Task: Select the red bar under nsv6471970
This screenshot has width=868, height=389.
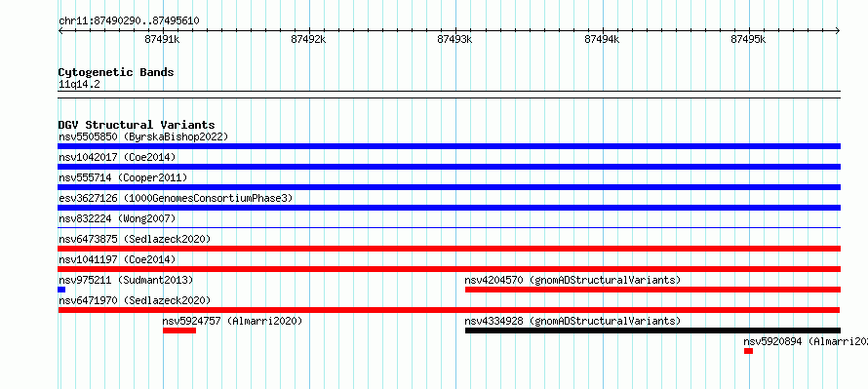Action: [x=449, y=310]
